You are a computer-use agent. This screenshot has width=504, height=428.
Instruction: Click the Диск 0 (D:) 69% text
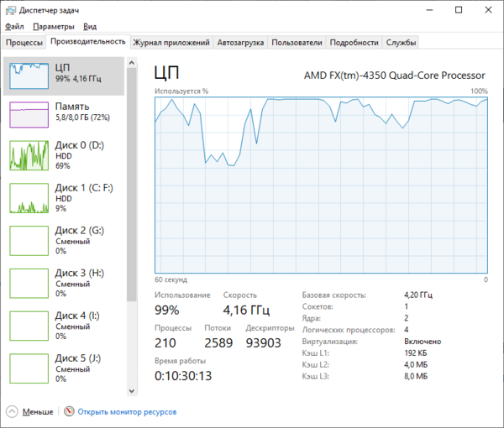point(63,166)
